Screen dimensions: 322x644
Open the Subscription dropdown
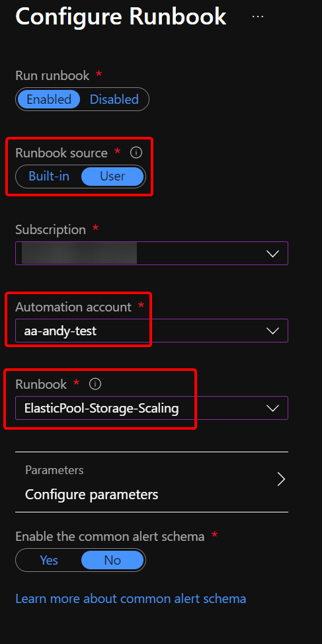click(x=151, y=253)
